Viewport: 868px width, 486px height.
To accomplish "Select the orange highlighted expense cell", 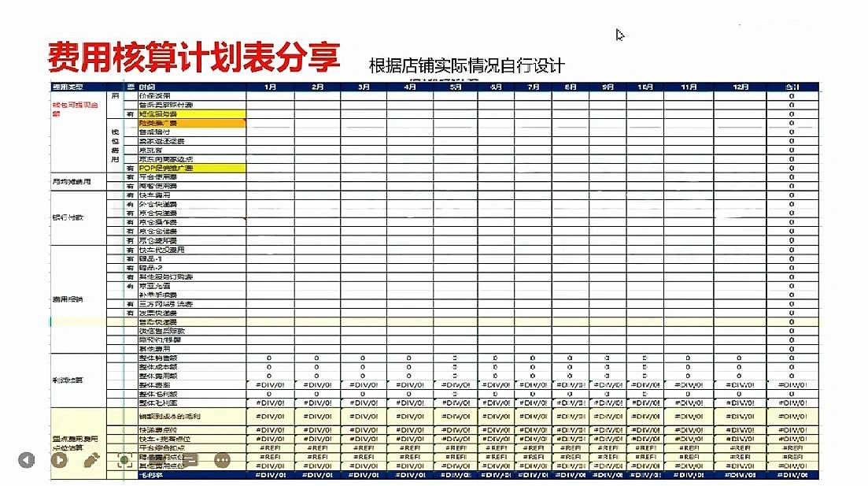I will click(x=191, y=123).
